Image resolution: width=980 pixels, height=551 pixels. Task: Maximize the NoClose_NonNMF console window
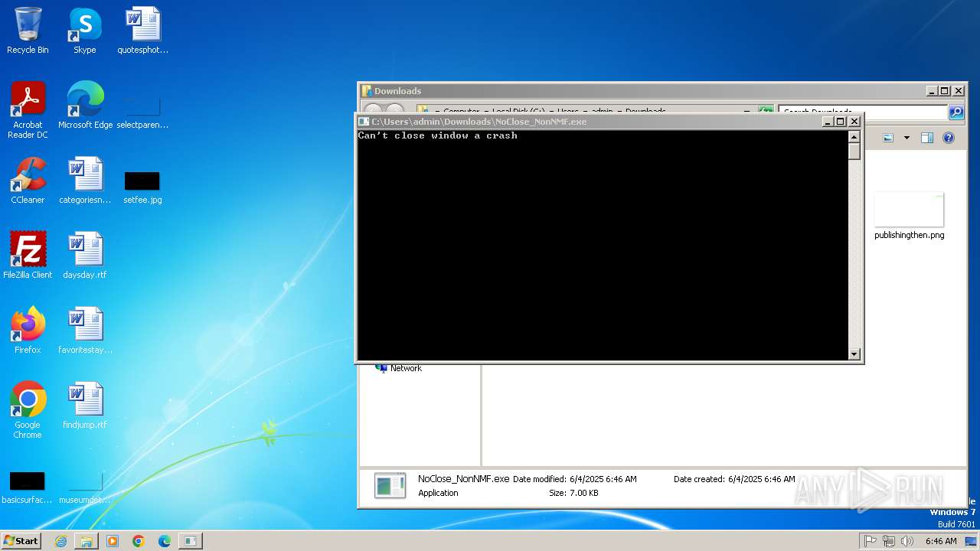pyautogui.click(x=841, y=121)
